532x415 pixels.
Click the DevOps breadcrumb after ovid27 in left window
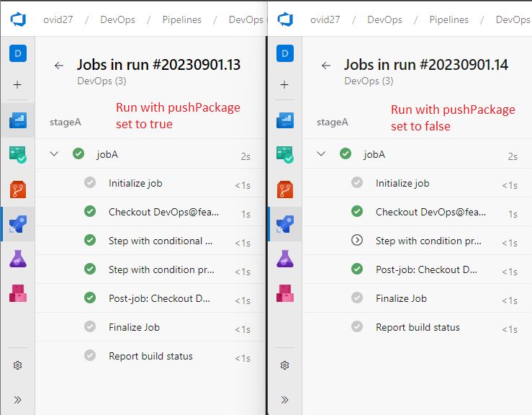click(118, 19)
